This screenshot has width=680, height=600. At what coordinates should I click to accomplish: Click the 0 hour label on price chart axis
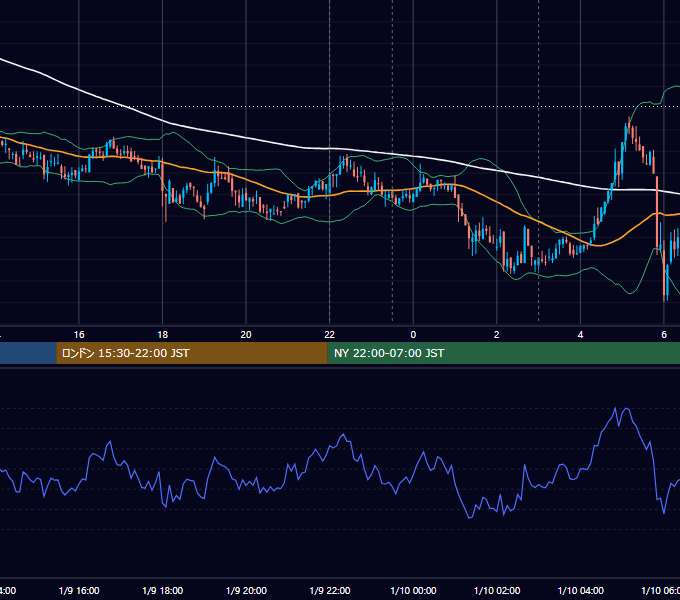pos(413,335)
